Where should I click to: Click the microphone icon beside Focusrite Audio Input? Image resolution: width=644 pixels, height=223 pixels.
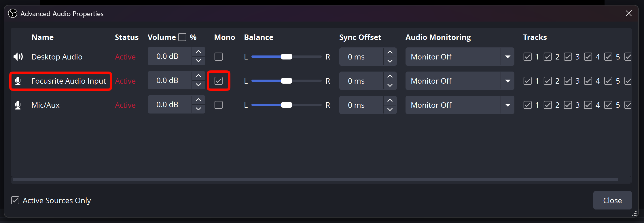18,81
